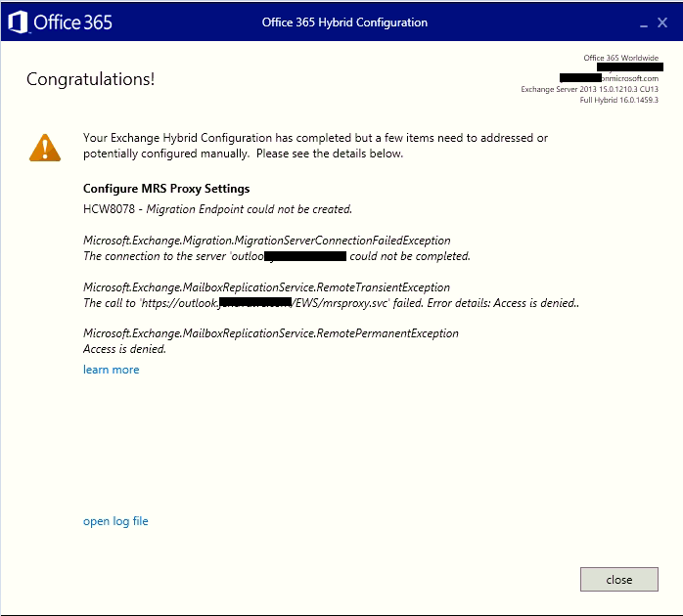The image size is (683, 616).
Task: Click the MigrationServerConnectionFailedException text
Action: click(x=266, y=241)
